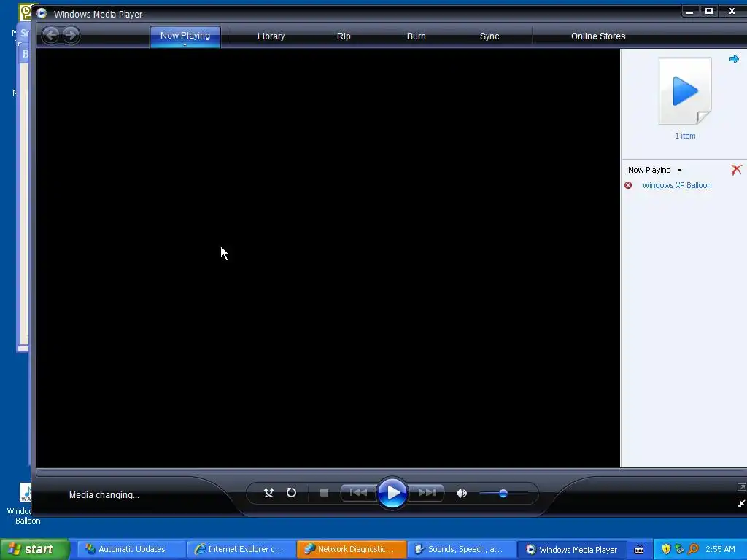Switch to compact mode icon

(x=741, y=503)
